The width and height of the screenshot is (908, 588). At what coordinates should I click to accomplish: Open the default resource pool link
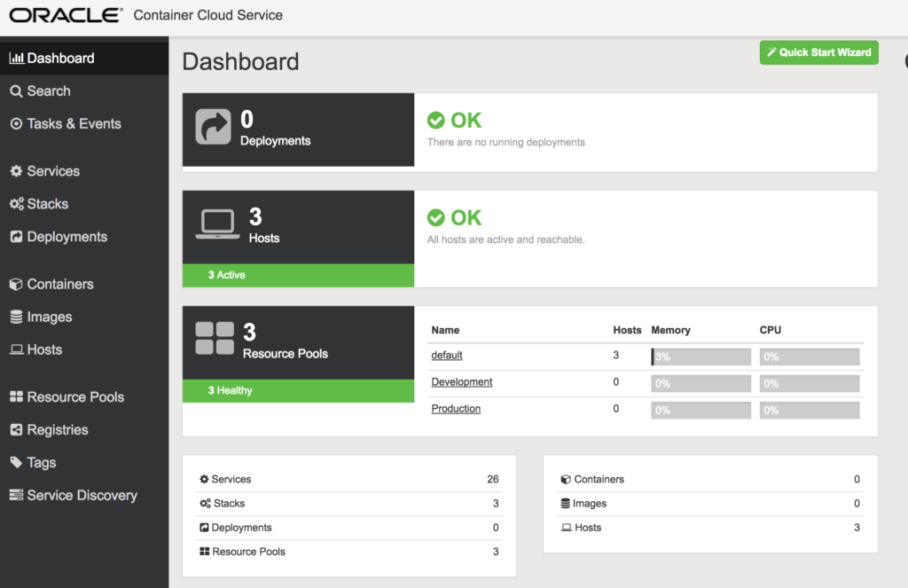tap(447, 355)
